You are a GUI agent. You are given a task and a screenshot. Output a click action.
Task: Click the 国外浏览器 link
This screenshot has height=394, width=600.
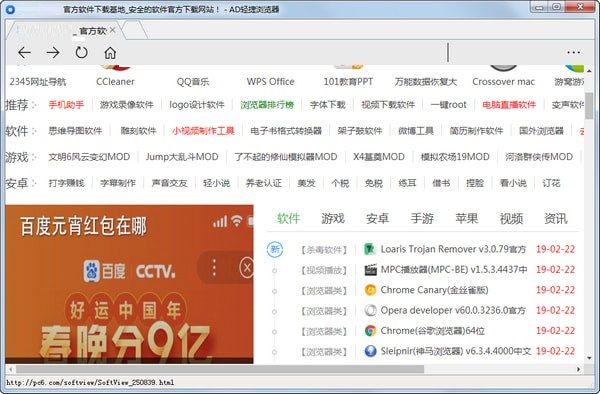click(x=541, y=131)
